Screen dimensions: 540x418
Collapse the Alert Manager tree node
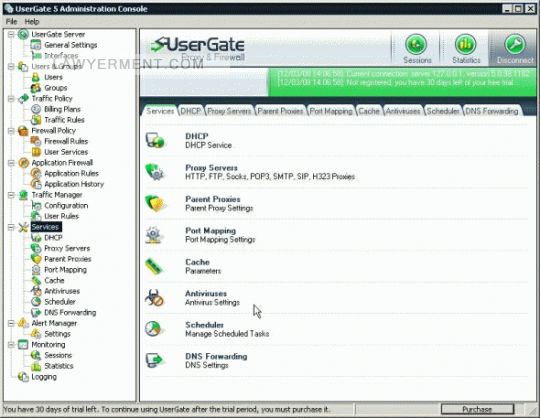click(x=11, y=323)
